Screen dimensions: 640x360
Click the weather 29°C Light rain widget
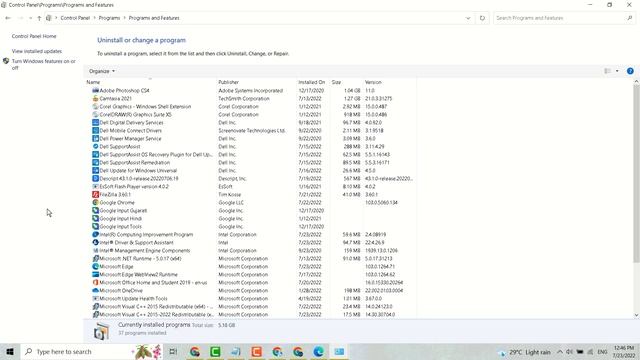525,352
